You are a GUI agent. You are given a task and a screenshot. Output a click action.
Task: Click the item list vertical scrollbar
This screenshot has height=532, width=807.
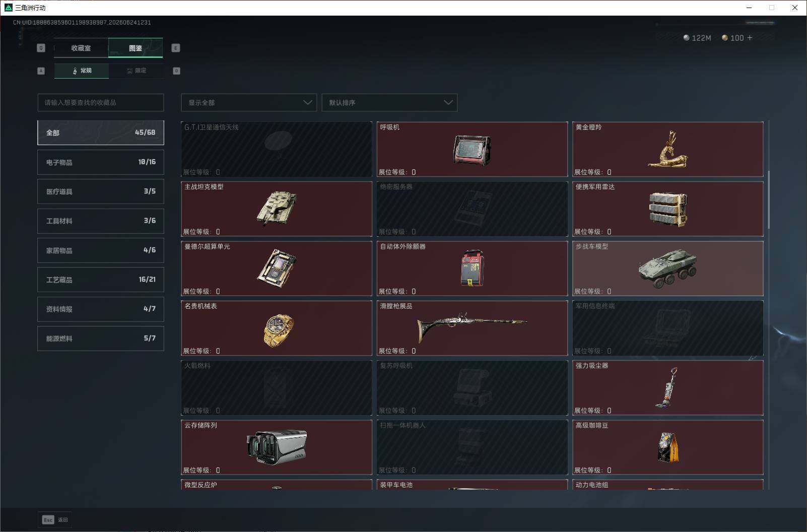(769, 199)
